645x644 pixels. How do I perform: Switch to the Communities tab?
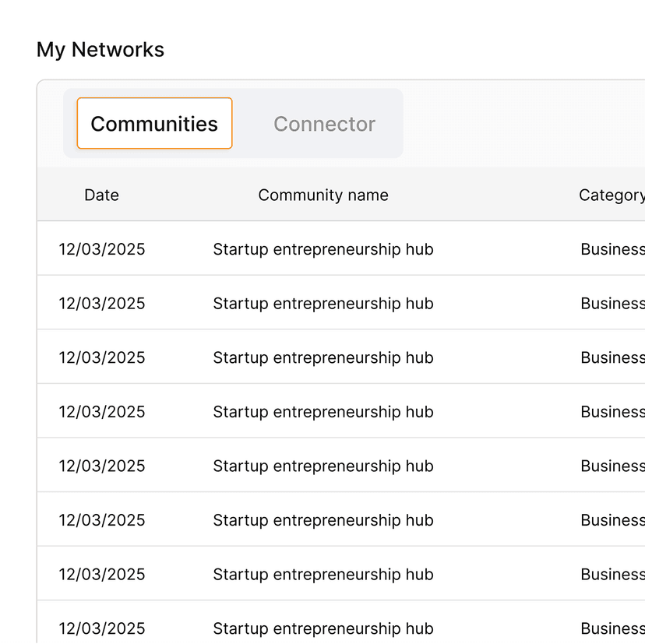(154, 124)
